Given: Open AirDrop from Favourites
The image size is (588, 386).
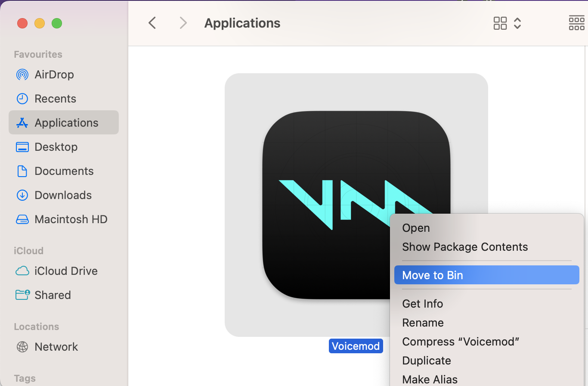Looking at the screenshot, I should pyautogui.click(x=64, y=75).
